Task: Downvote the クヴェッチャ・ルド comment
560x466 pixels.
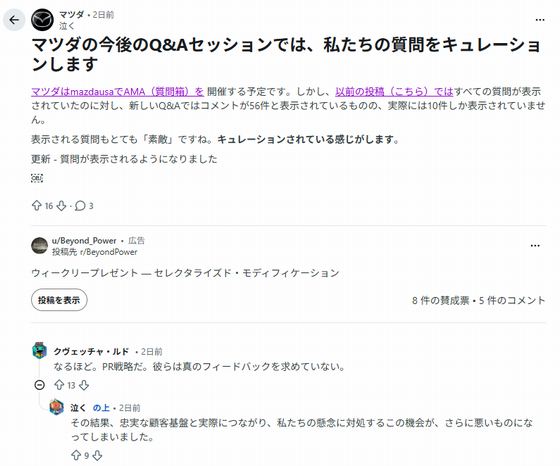Action: (x=84, y=385)
